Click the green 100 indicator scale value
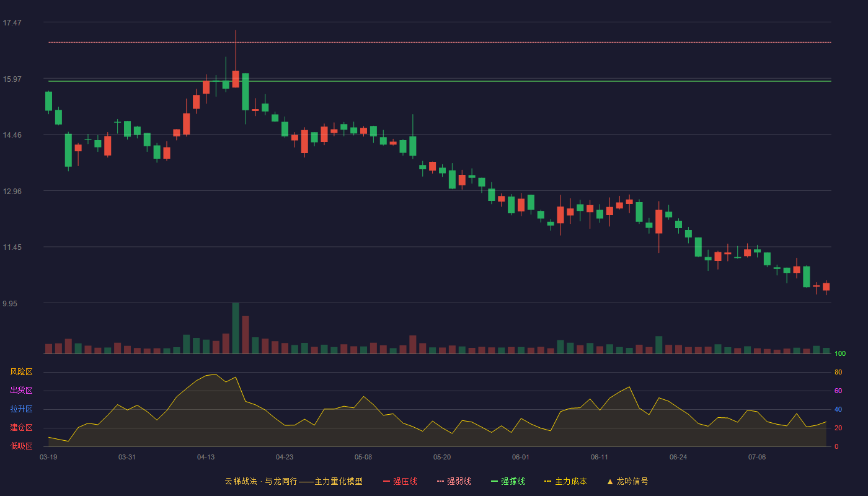Image resolution: width=868 pixels, height=496 pixels. pos(840,354)
